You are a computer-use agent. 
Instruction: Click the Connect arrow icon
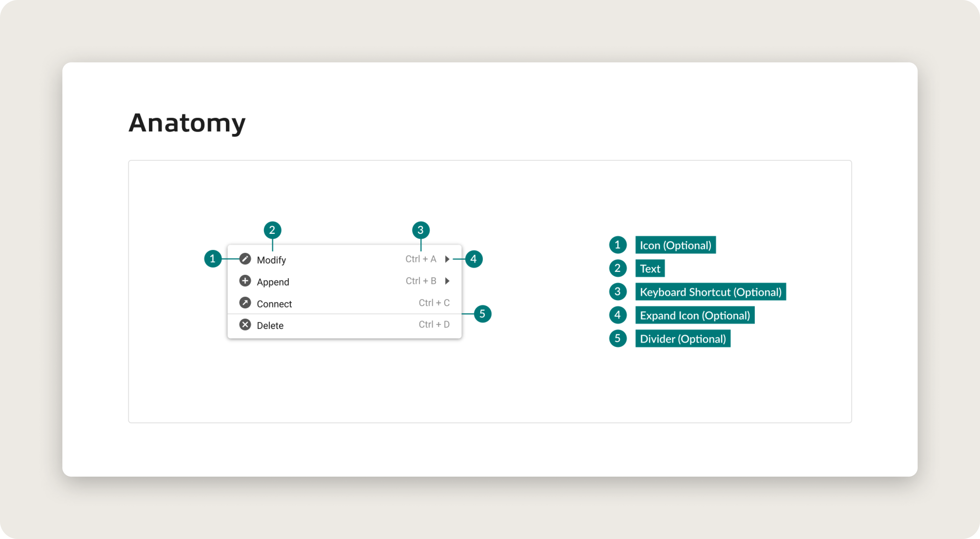245,303
